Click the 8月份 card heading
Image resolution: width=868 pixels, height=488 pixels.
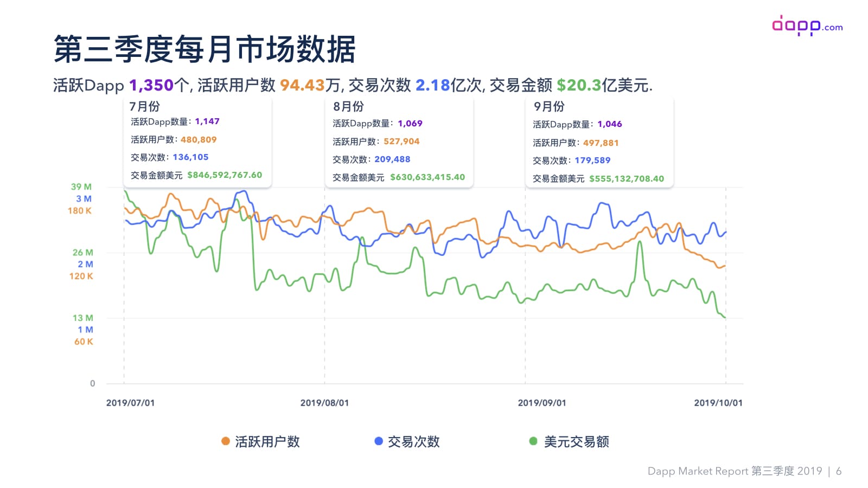pyautogui.click(x=348, y=106)
